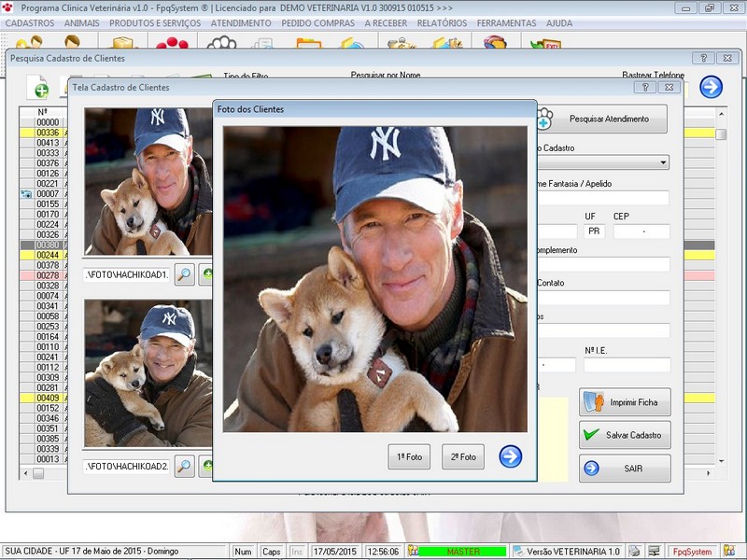Screen dimensions: 747x560
Task: Open the ANIMAIS menu
Action: point(82,23)
